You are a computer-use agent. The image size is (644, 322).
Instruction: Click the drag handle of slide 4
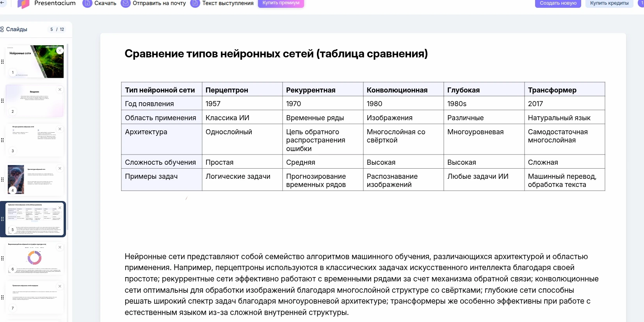pyautogui.click(x=2, y=180)
